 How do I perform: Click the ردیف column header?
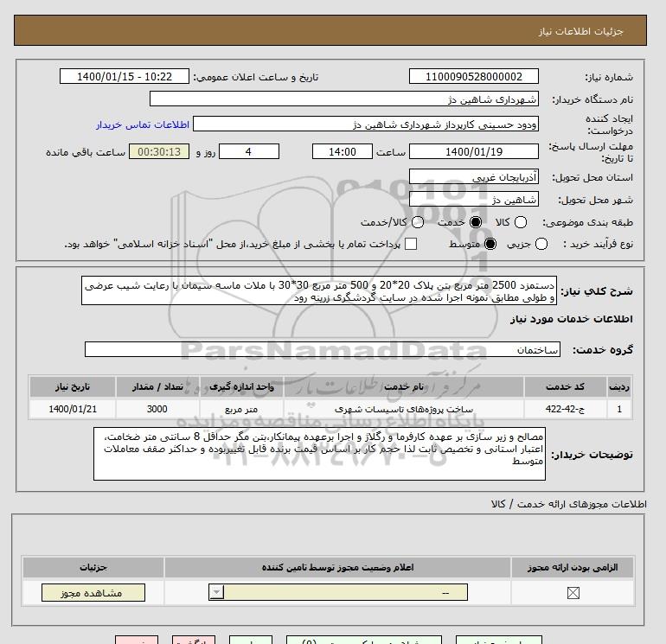tap(619, 386)
